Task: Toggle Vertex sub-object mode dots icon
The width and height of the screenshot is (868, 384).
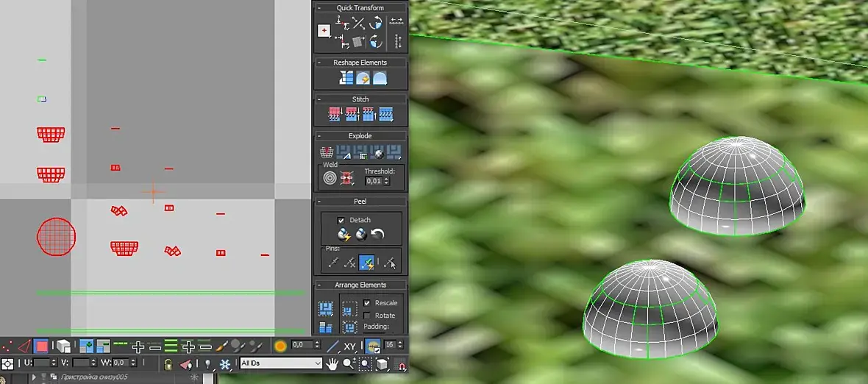Action: pyautogui.click(x=7, y=346)
